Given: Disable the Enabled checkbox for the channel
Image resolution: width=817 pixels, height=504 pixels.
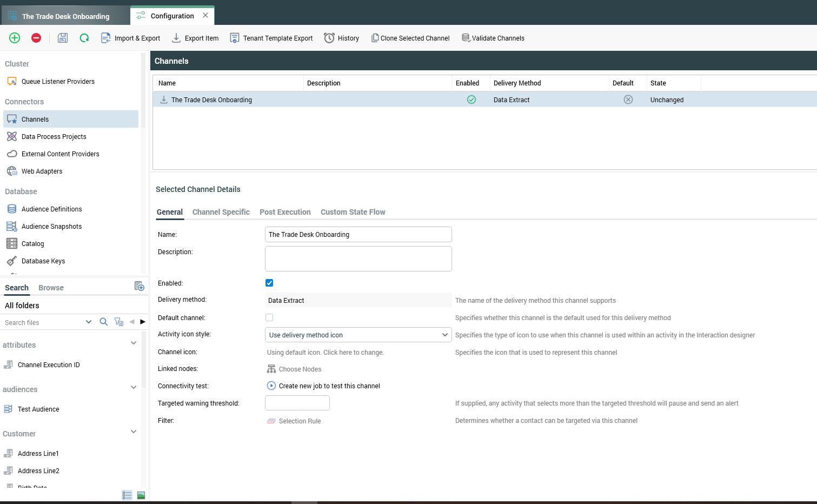Looking at the screenshot, I should (x=269, y=283).
